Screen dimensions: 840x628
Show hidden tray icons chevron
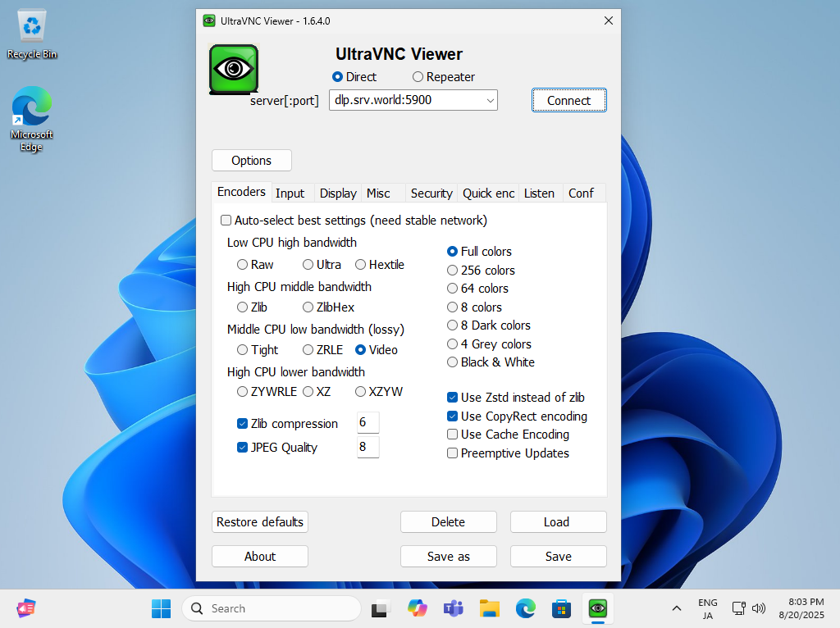coord(677,608)
